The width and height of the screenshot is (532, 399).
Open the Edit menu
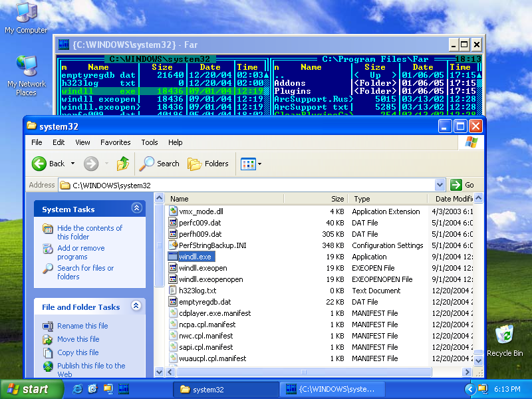59,142
